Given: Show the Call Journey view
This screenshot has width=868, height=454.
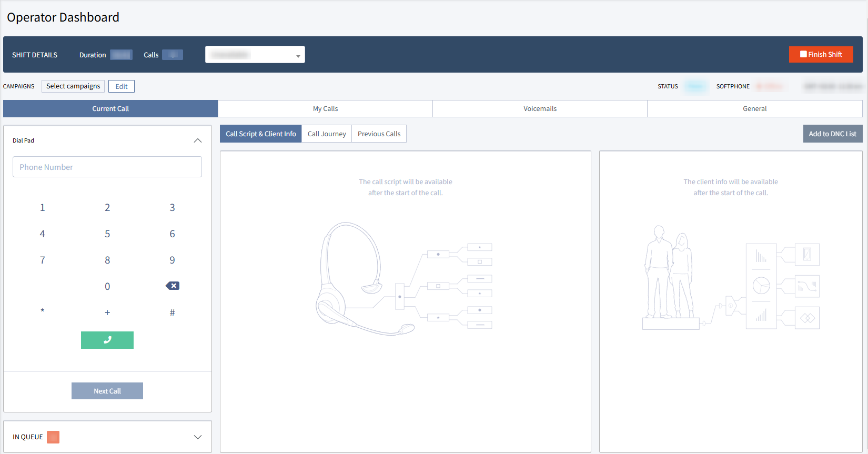Looking at the screenshot, I should click(x=327, y=134).
